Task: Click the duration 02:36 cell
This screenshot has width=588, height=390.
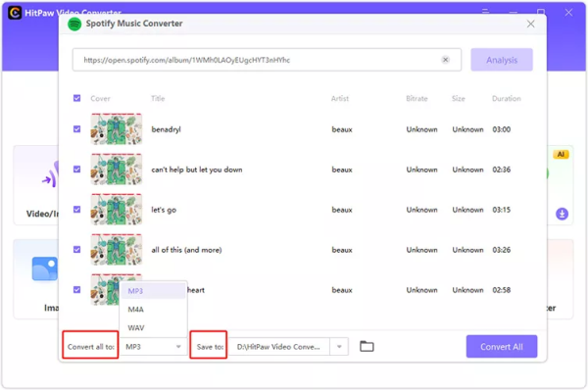Action: click(502, 170)
